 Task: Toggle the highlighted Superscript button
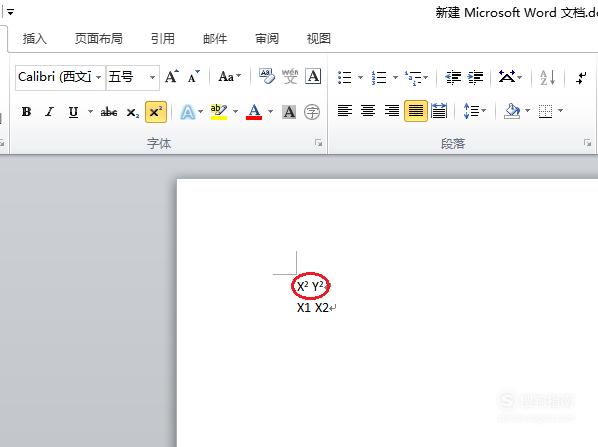click(x=156, y=112)
